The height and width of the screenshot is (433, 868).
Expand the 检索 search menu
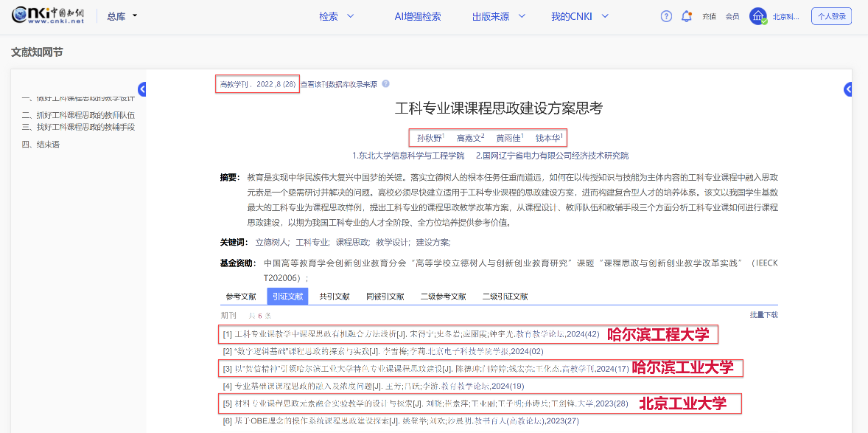pyautogui.click(x=336, y=16)
